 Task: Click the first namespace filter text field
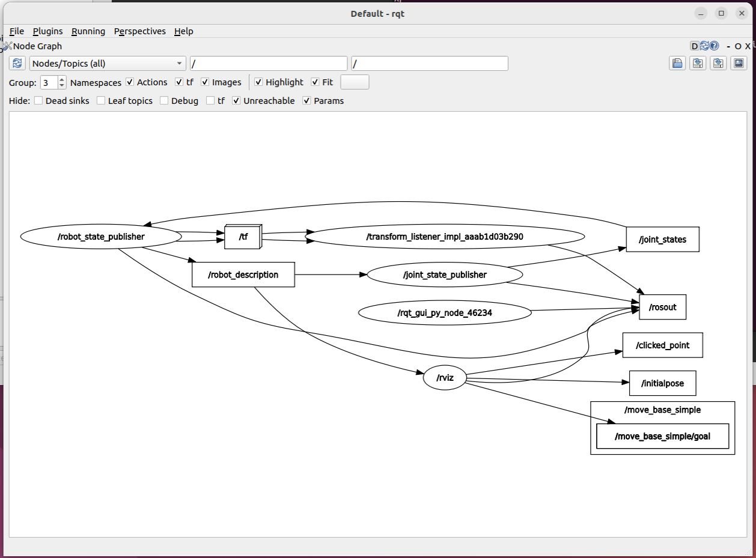[x=269, y=64]
